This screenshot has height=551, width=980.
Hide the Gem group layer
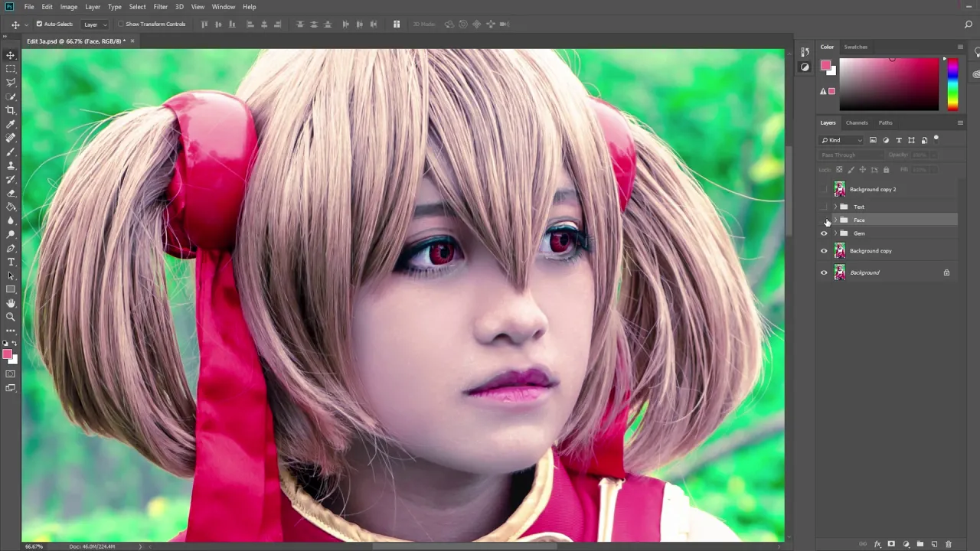824,233
